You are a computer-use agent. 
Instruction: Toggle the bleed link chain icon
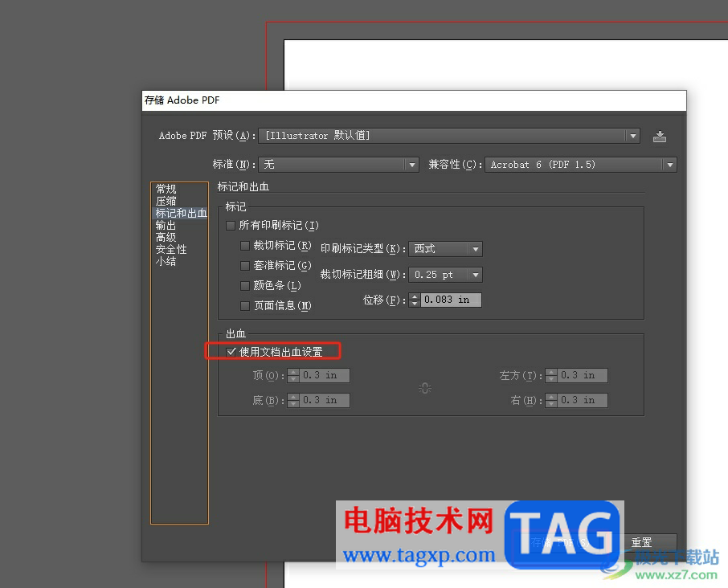[x=425, y=388]
